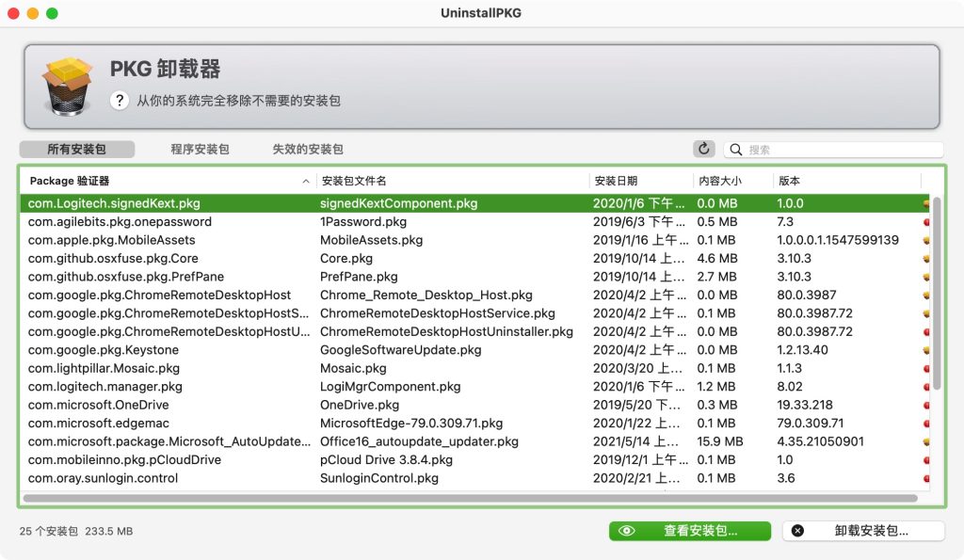Click the X icon on the uninstall button
The image size is (964, 560).
click(x=797, y=531)
